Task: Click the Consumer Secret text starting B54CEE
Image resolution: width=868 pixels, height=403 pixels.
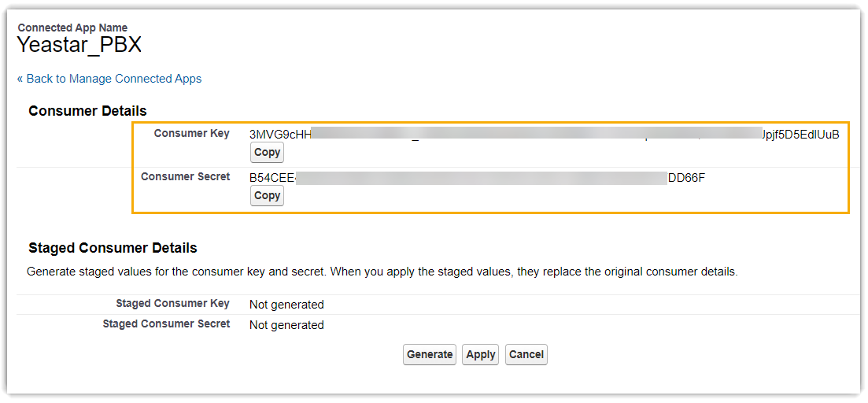Action: tap(271, 178)
